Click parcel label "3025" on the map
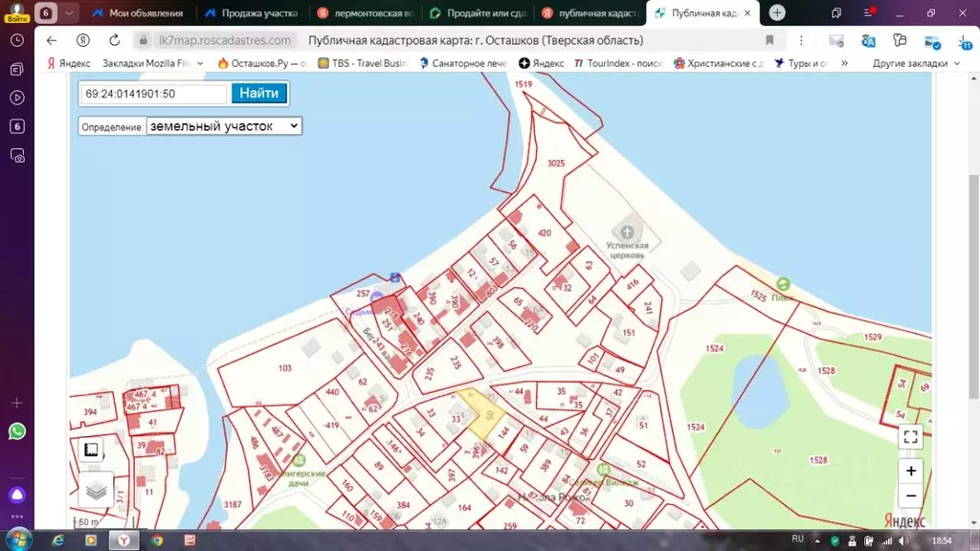 pyautogui.click(x=556, y=163)
